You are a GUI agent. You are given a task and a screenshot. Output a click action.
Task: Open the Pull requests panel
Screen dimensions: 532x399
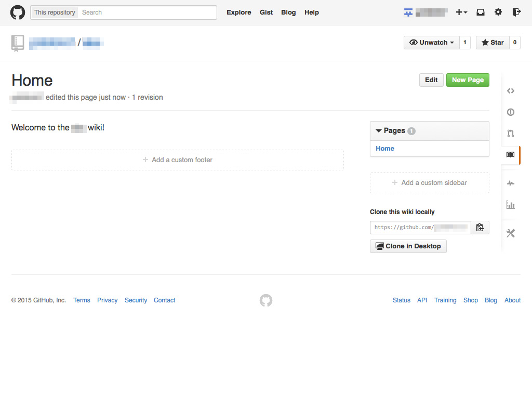510,133
